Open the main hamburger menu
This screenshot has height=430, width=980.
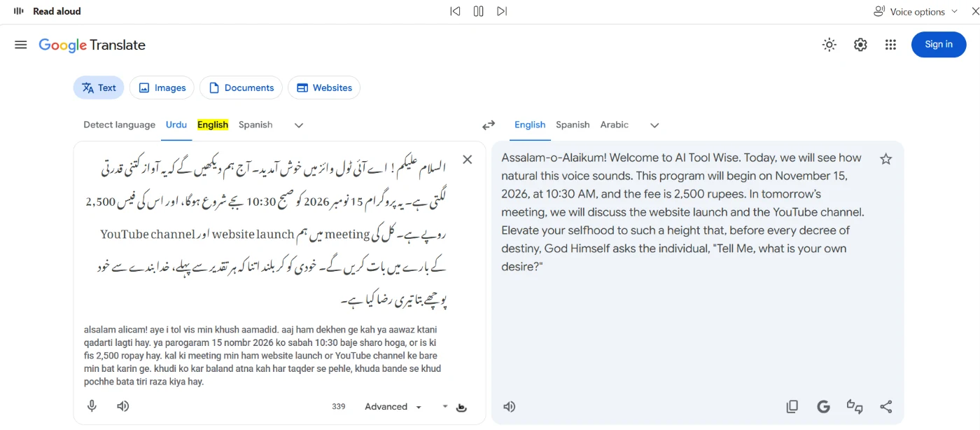[x=21, y=45]
